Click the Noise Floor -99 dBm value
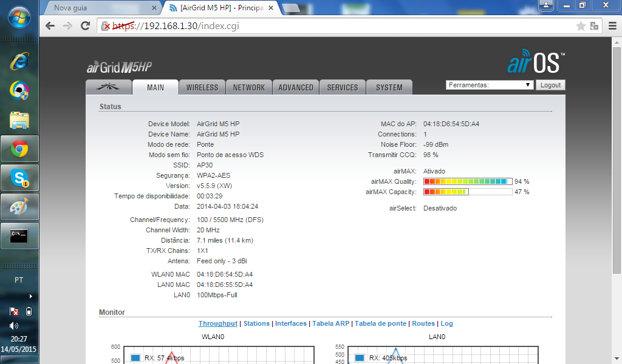Screen dimensions: 622x364 (x=436, y=144)
